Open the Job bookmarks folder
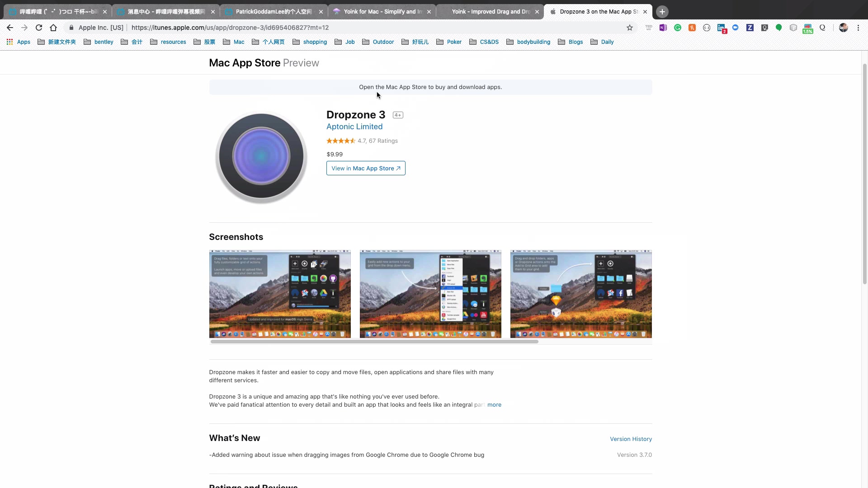Viewport: 868px width, 488px height. tap(344, 42)
